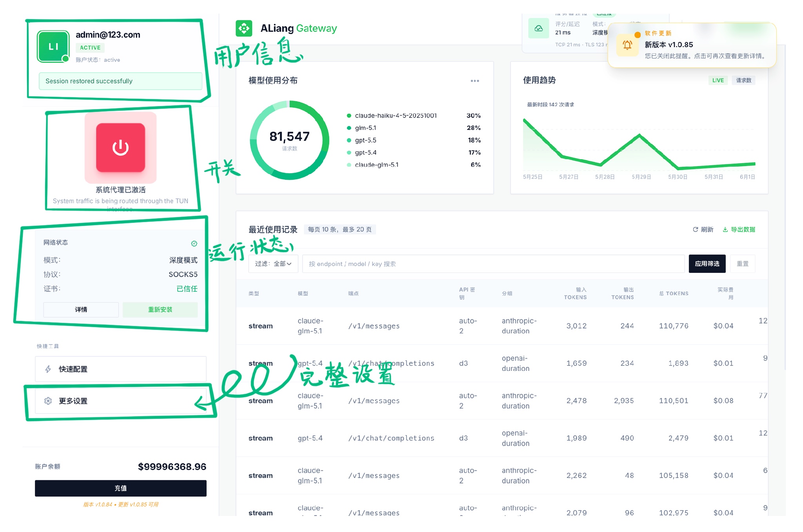Click the network status refresh icon
The width and height of the screenshot is (803, 532).
(x=194, y=243)
